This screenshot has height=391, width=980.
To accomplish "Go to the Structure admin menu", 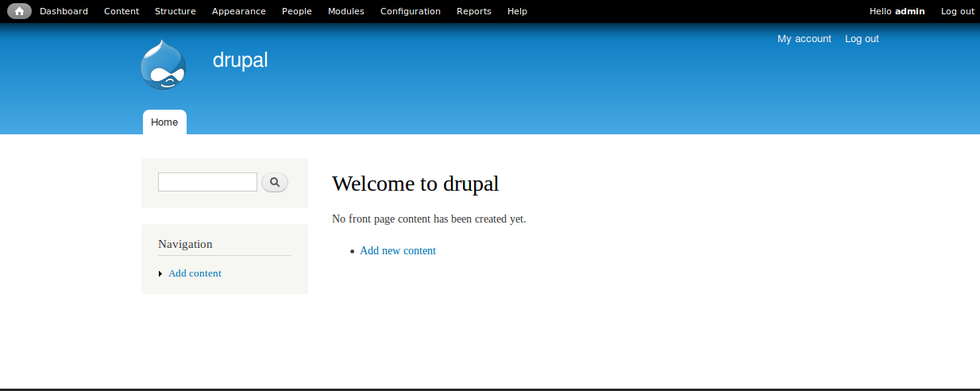I will (x=176, y=11).
